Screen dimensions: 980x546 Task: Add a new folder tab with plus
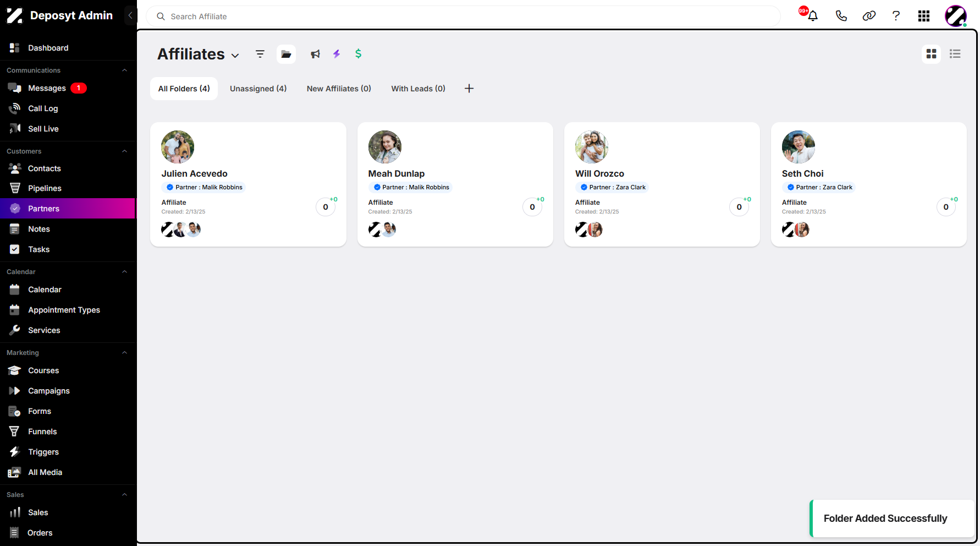469,89
